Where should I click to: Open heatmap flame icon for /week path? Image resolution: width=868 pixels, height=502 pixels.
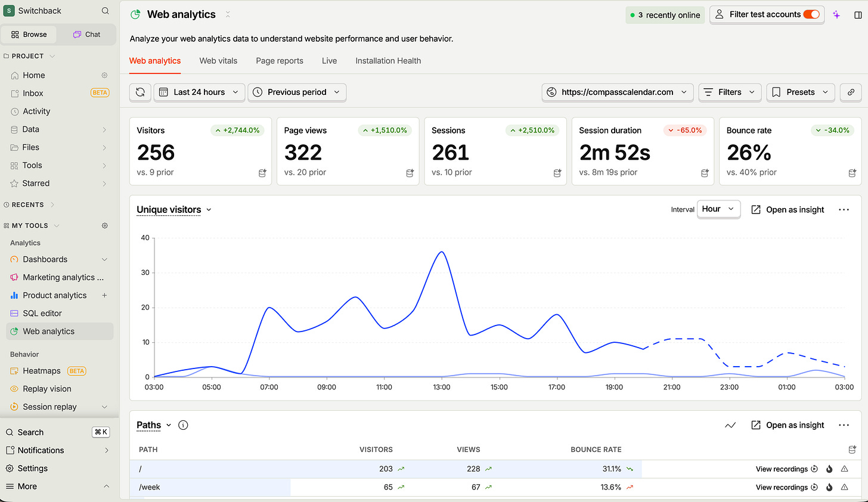[x=829, y=487]
